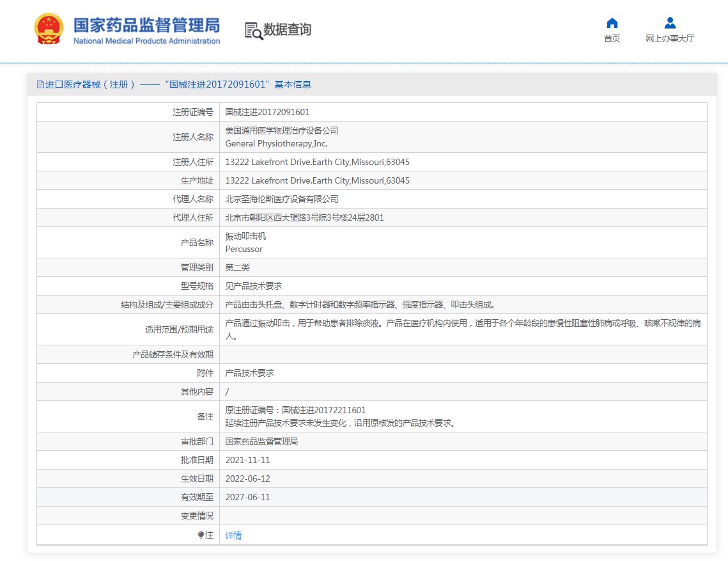728x561 pixels.
Task: Click the 备注 label
Action: 205,417
